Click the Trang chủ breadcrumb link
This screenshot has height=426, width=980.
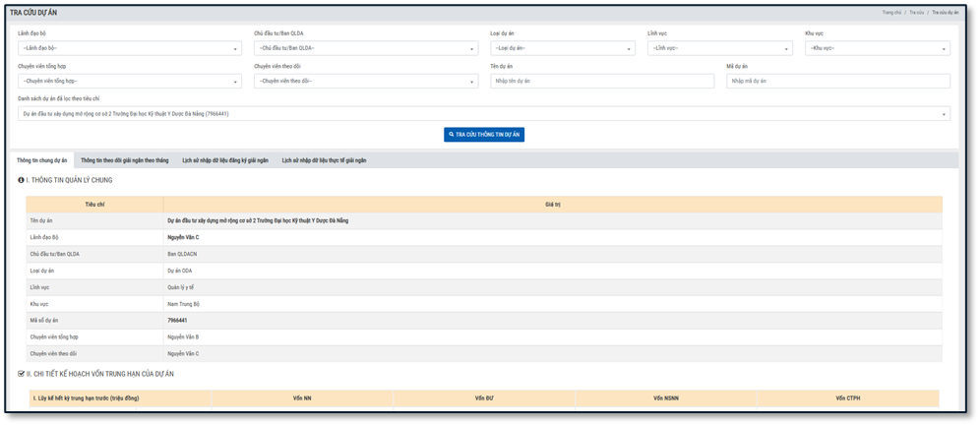tap(891, 13)
